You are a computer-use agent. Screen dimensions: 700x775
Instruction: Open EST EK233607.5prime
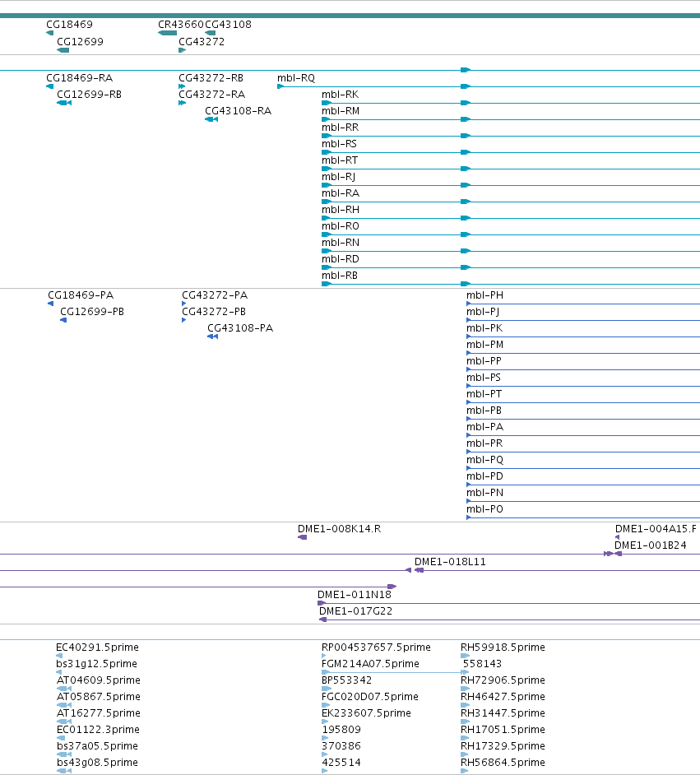click(366, 713)
